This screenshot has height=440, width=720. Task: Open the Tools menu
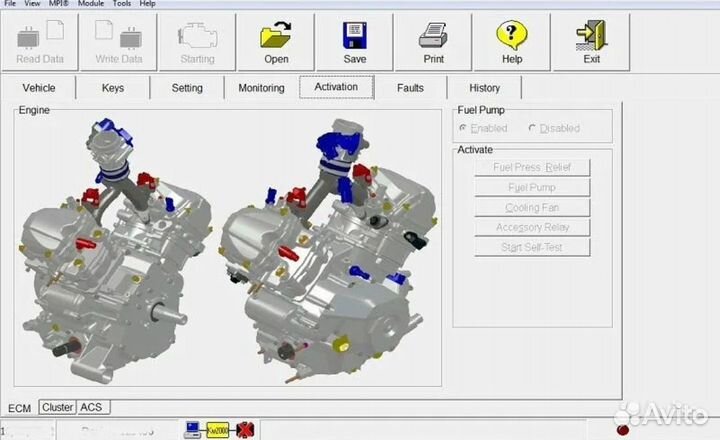coord(122,4)
